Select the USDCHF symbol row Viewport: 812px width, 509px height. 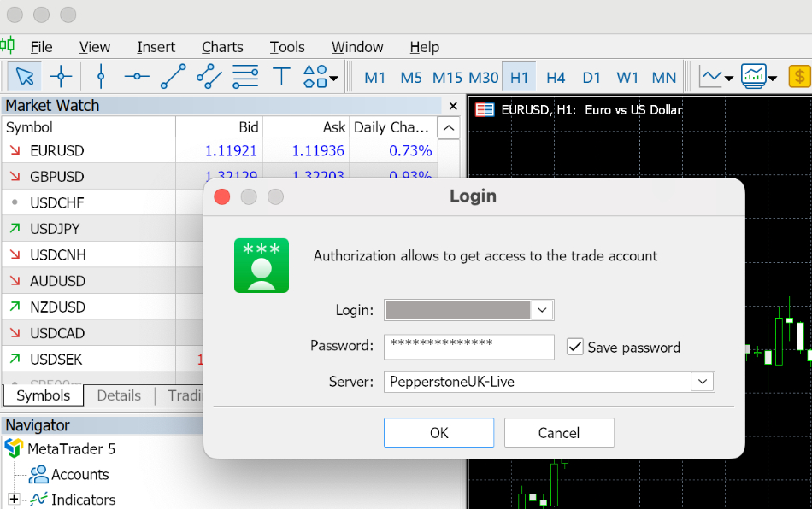(103, 202)
